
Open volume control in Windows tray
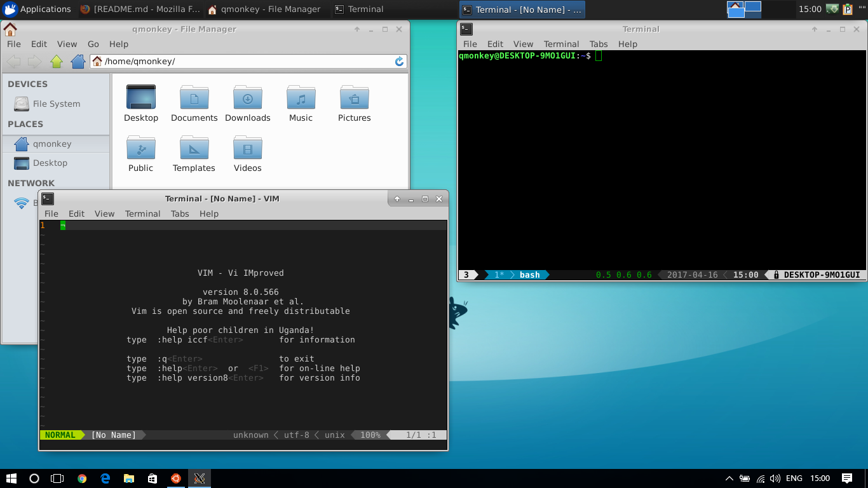coord(775,478)
